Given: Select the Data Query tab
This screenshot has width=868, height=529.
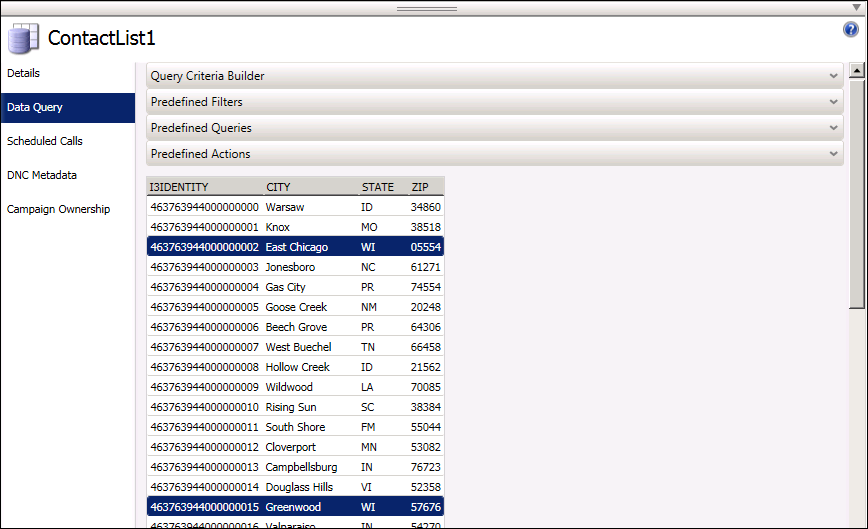Looking at the screenshot, I should (35, 107).
